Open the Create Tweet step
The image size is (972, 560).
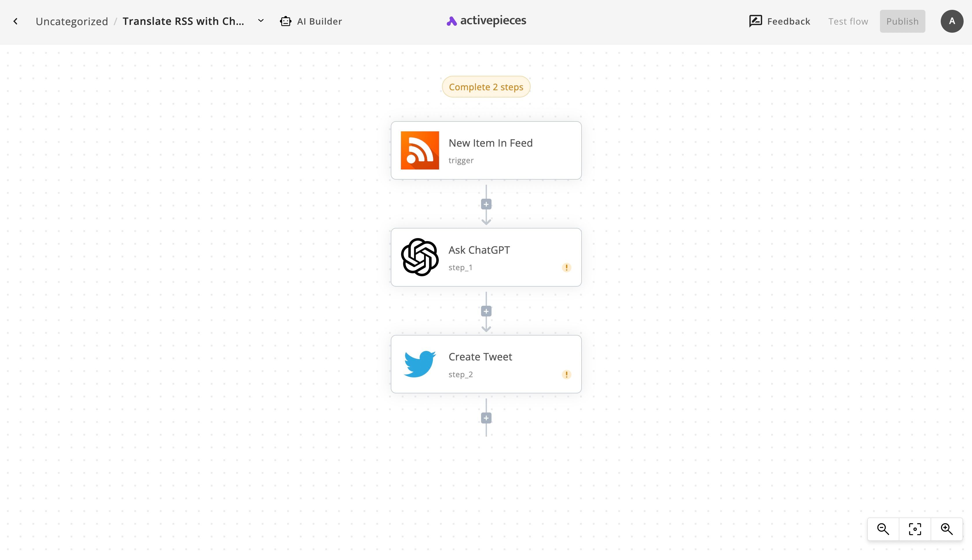pos(486,364)
